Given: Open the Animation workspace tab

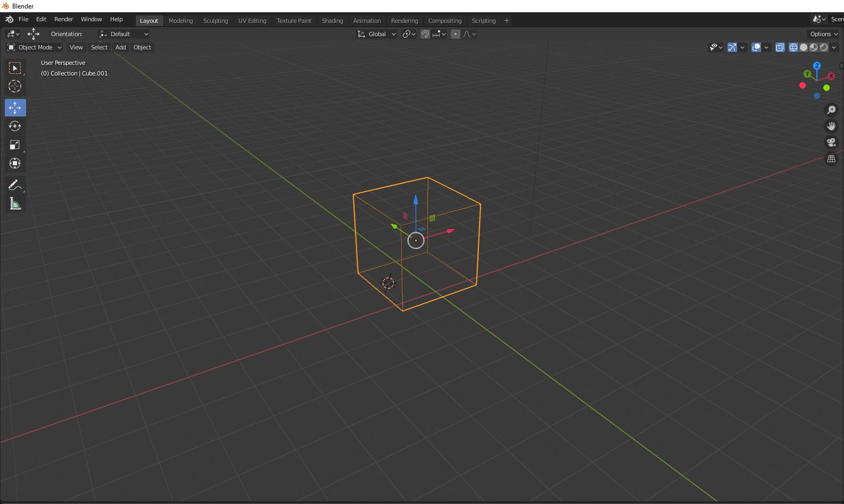Looking at the screenshot, I should click(367, 21).
